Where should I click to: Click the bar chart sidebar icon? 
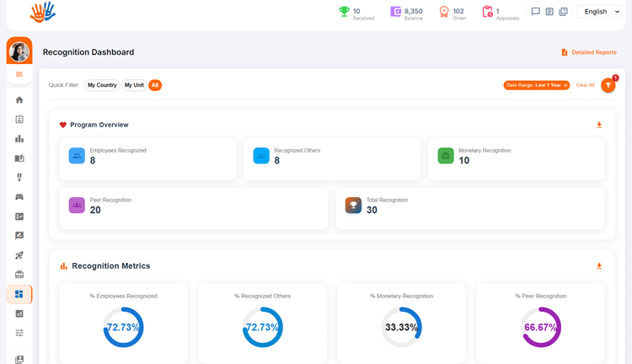tap(19, 139)
